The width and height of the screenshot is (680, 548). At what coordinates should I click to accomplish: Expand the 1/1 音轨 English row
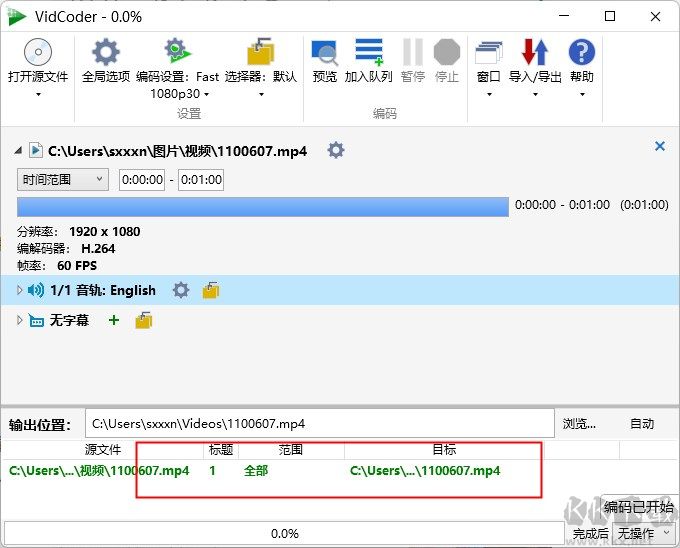[x=19, y=290]
